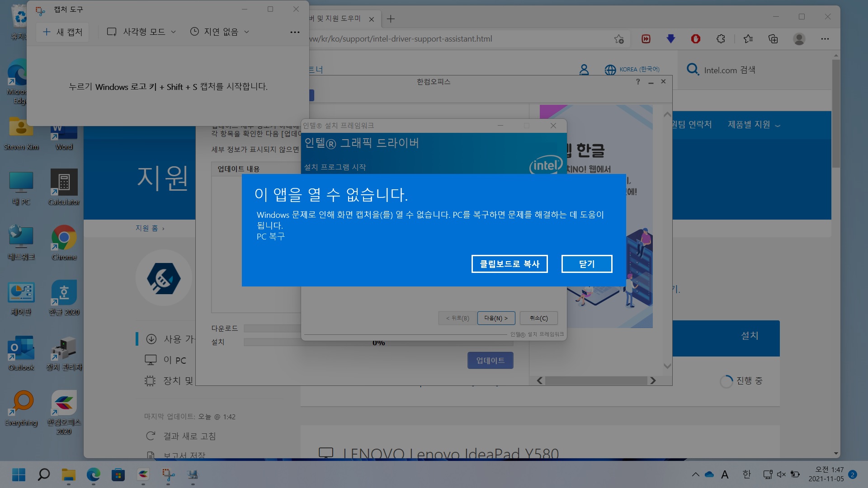Image resolution: width=868 pixels, height=488 pixels.
Task: Click the Edge favorites star icon
Action: [619, 39]
